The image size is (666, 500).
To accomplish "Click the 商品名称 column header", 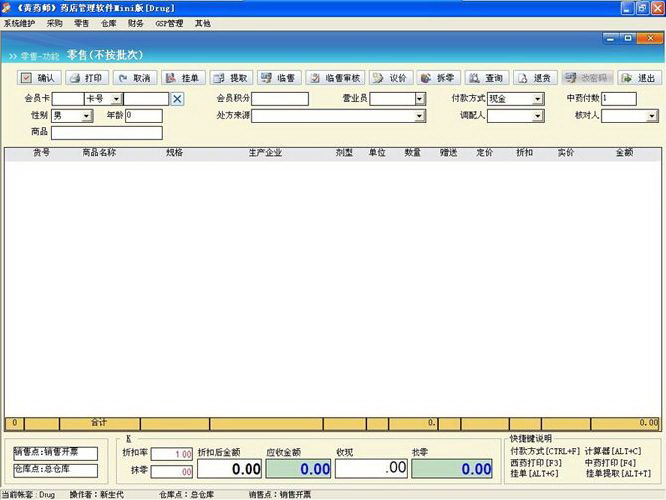I will 99,153.
